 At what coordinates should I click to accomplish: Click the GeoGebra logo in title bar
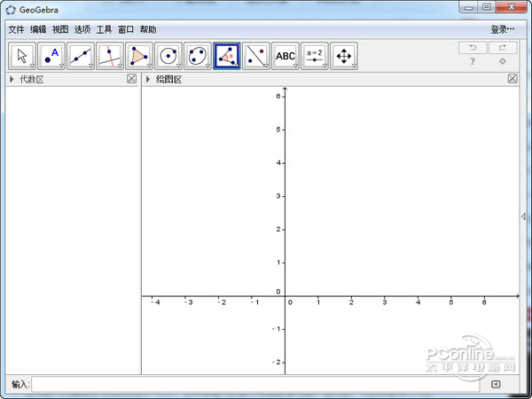[x=11, y=10]
